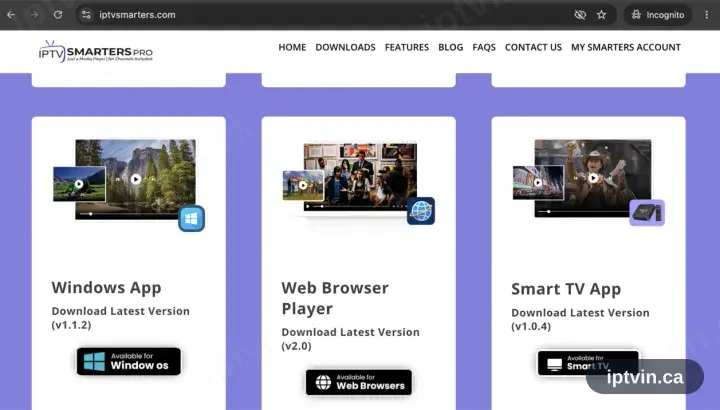Open MY SMARTERS ACCOUNT link

click(626, 47)
